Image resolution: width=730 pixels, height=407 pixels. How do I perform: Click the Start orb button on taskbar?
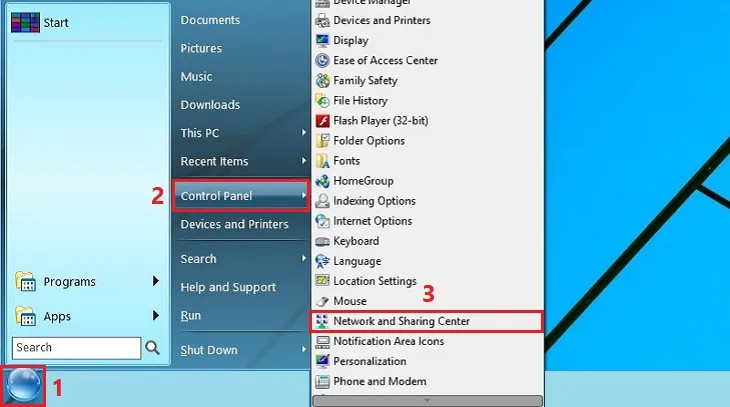point(23,386)
